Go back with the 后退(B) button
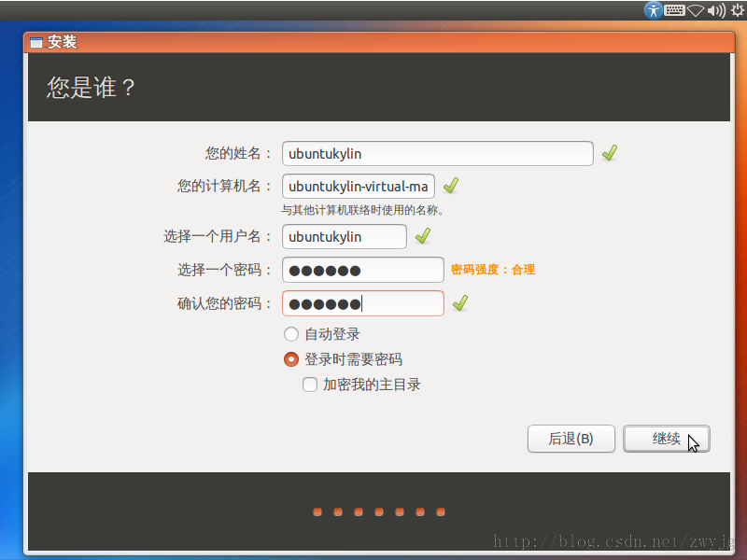Image resolution: width=747 pixels, height=560 pixels. click(x=571, y=439)
